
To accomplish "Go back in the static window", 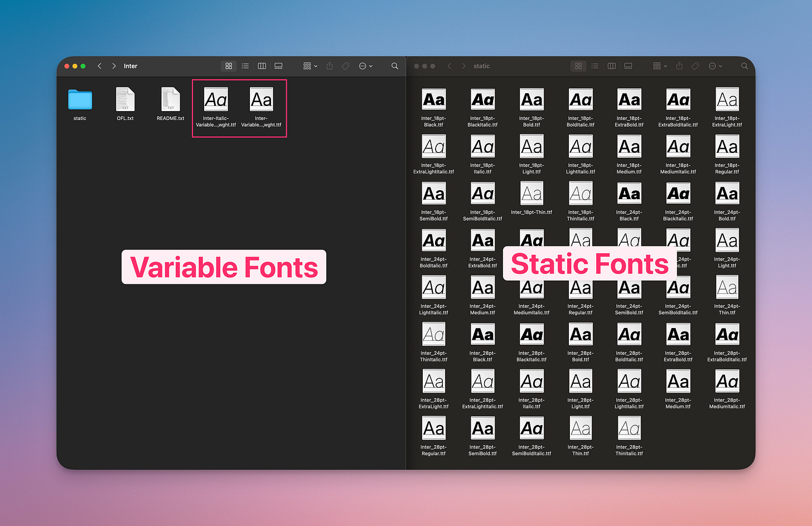I will [449, 66].
